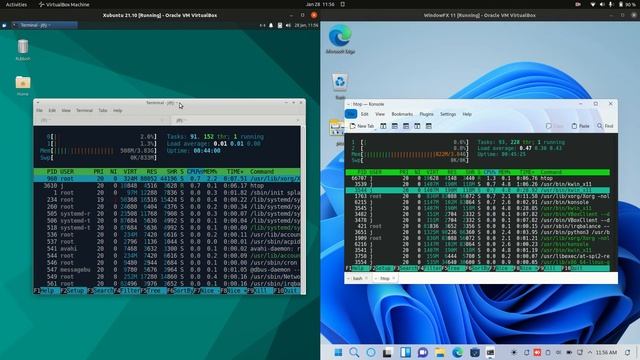
Task: Click the Konsole terminal icon on the WindowsFX taskbar
Action: (491, 352)
